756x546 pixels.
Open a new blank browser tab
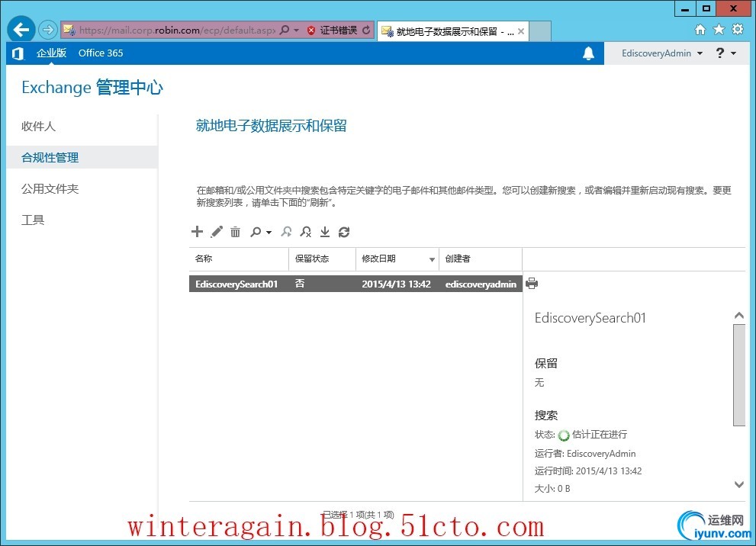540,31
